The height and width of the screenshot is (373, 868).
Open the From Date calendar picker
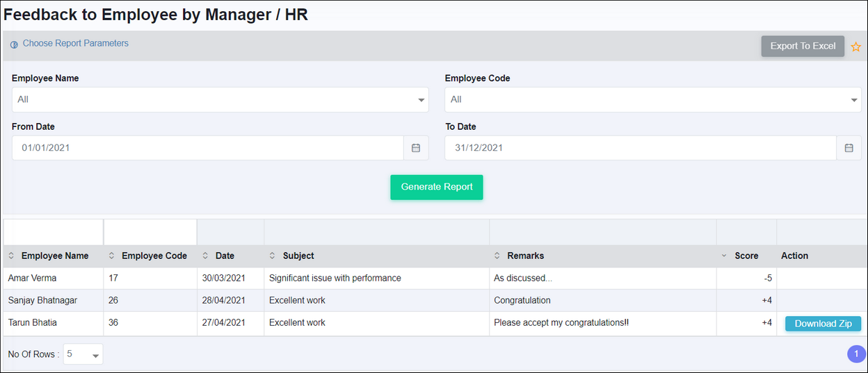coord(416,148)
